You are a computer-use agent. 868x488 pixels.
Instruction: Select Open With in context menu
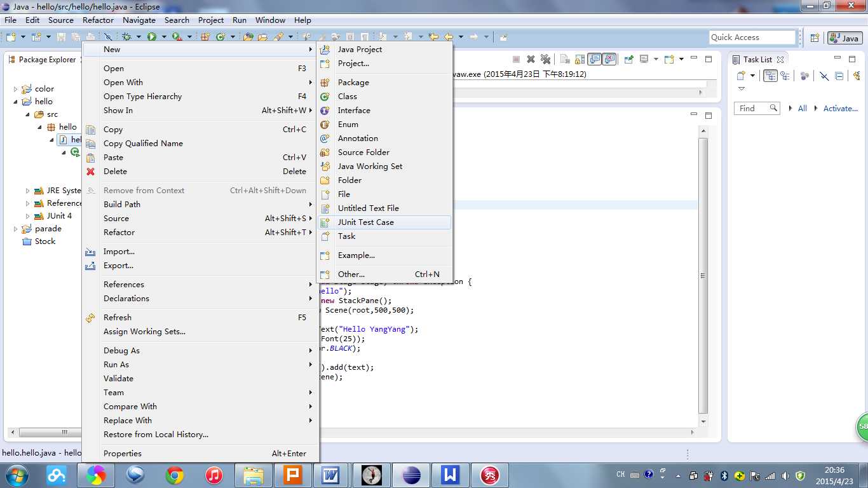point(201,82)
